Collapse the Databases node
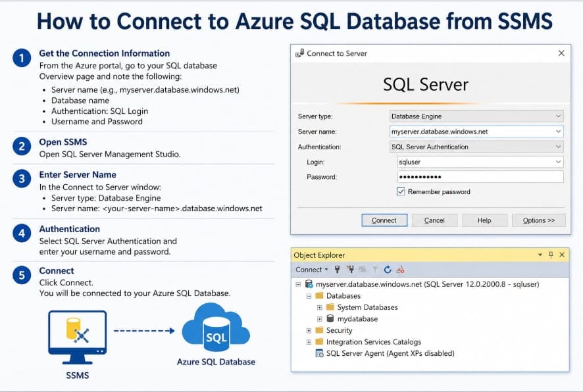 click(x=309, y=296)
